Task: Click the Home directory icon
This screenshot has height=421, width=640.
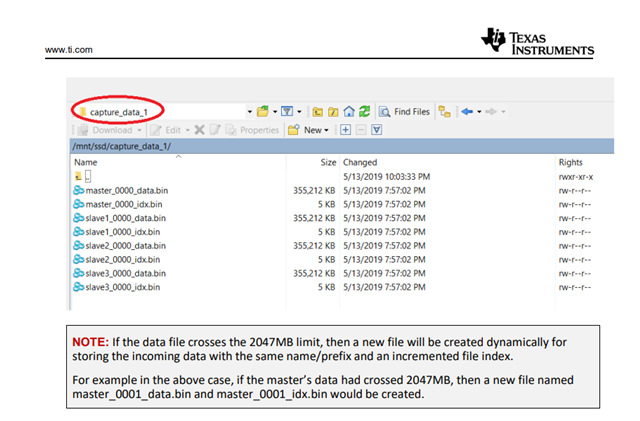Action: [x=349, y=111]
